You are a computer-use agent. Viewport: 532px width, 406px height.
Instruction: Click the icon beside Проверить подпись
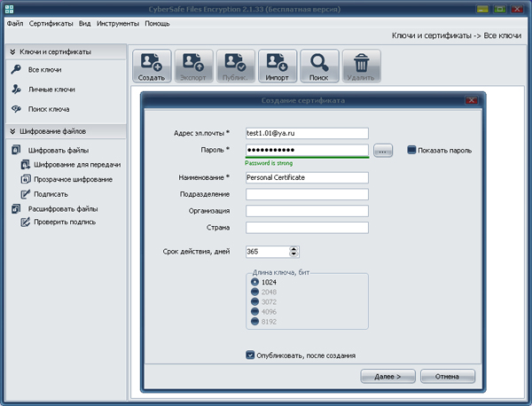[26, 223]
